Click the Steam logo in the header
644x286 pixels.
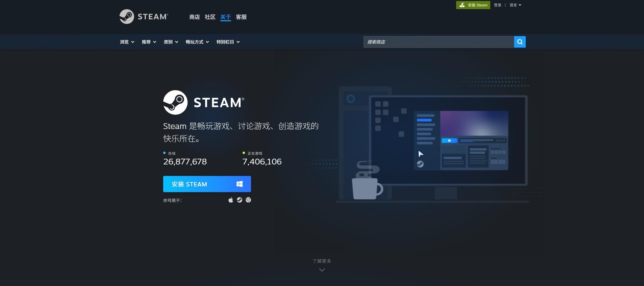(144, 17)
